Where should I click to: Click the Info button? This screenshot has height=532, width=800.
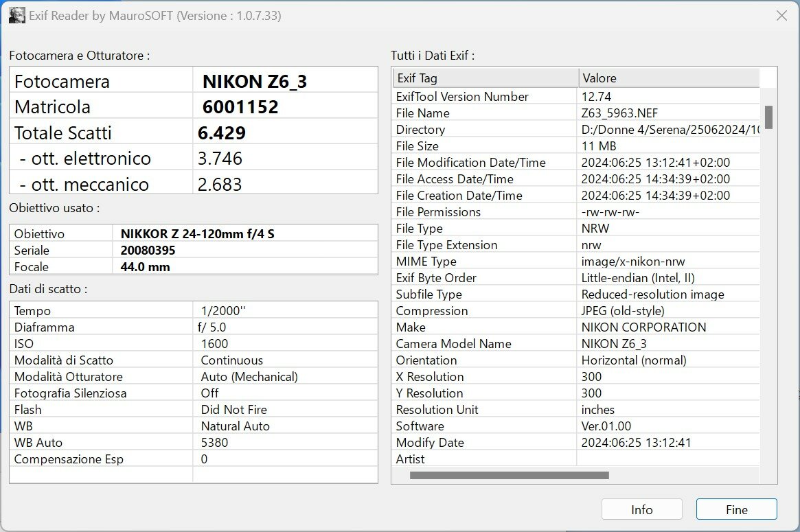[642, 509]
